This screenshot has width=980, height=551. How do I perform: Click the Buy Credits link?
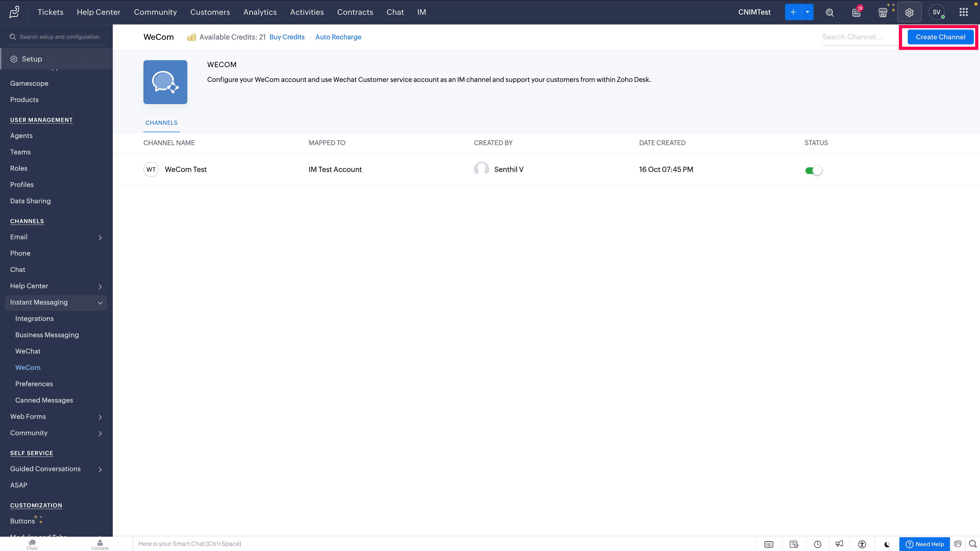[287, 37]
